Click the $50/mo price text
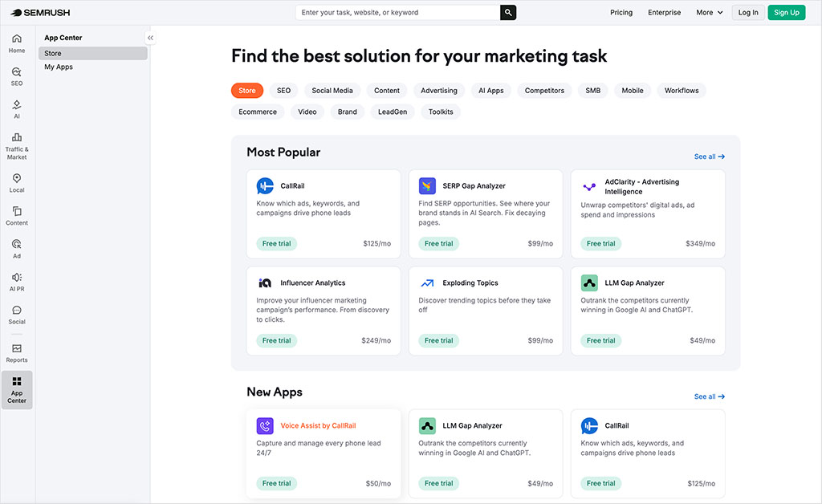The height and width of the screenshot is (504, 822). pyautogui.click(x=379, y=484)
